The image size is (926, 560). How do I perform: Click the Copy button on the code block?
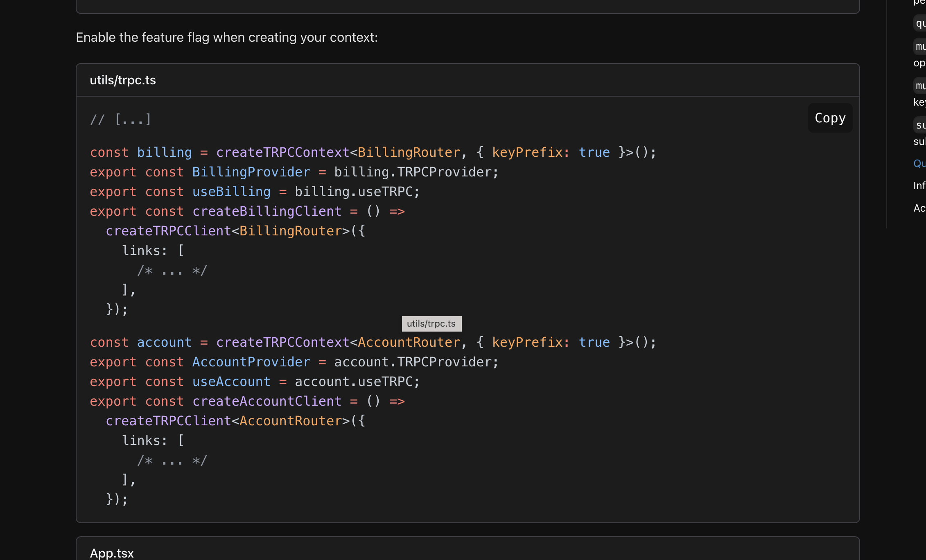coord(830,118)
